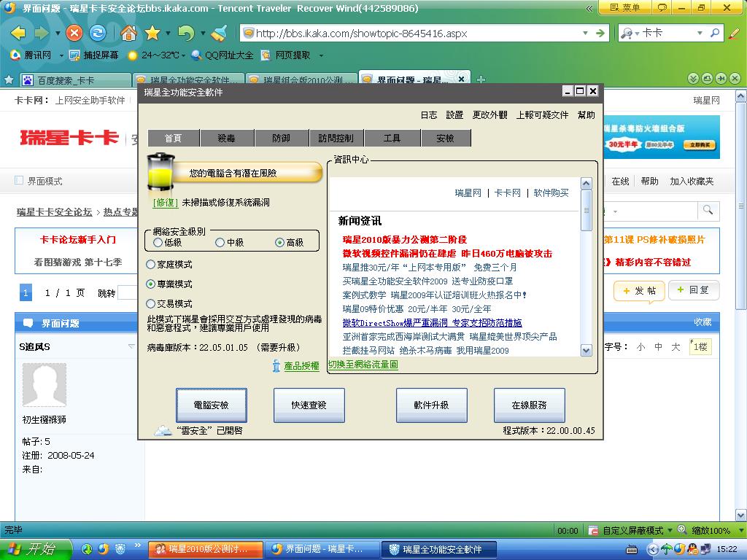This screenshot has width=747, height=560.
Task: Click 切換至網絡流量圖 link
Action: [x=363, y=365]
